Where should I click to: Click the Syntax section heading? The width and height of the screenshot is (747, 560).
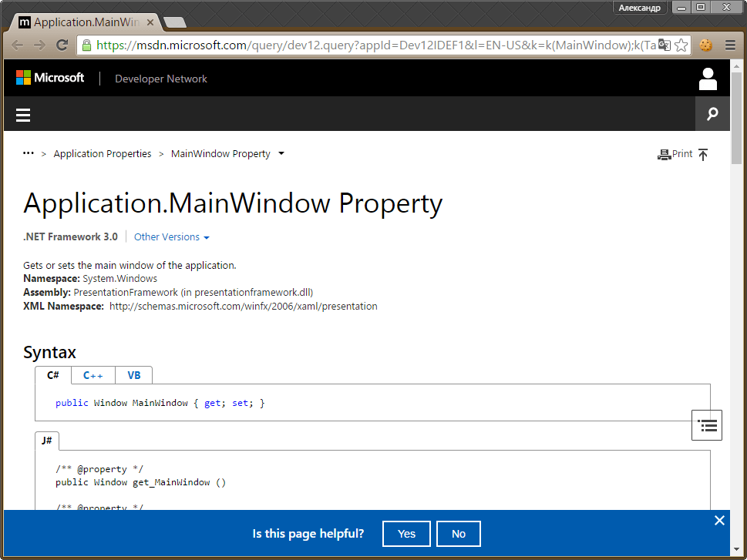click(49, 352)
